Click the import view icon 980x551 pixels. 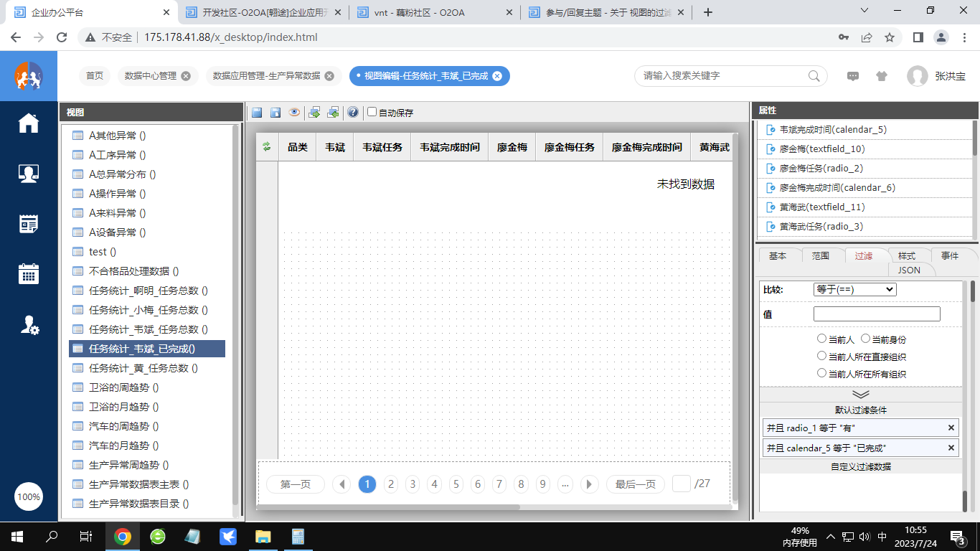333,112
